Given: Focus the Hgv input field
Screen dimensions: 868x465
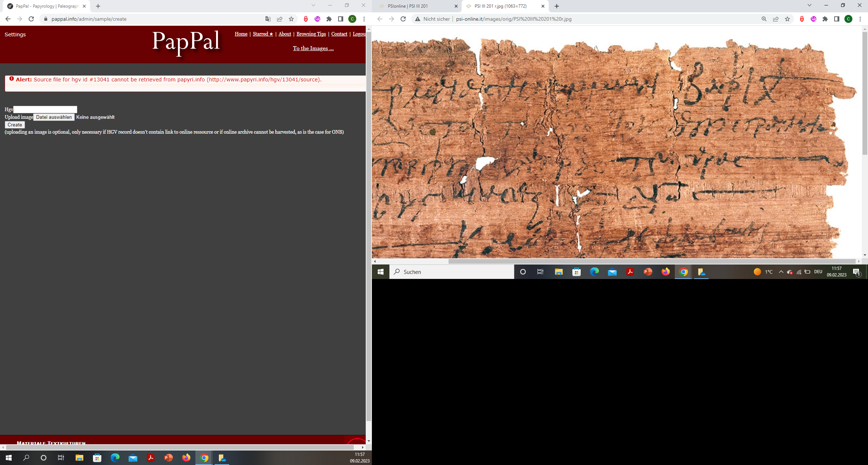Looking at the screenshot, I should coord(45,109).
